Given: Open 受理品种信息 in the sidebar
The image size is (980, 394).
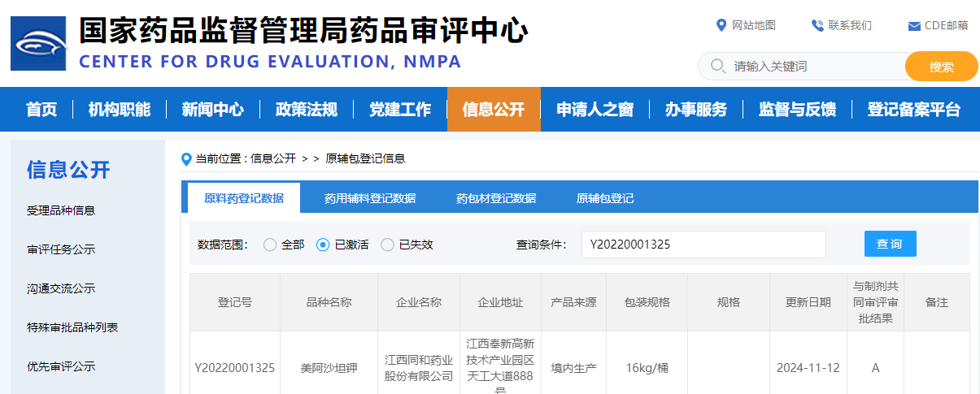Looking at the screenshot, I should pos(61,210).
